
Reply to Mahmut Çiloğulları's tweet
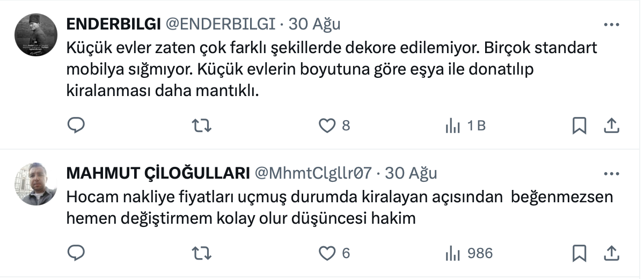click(76, 253)
